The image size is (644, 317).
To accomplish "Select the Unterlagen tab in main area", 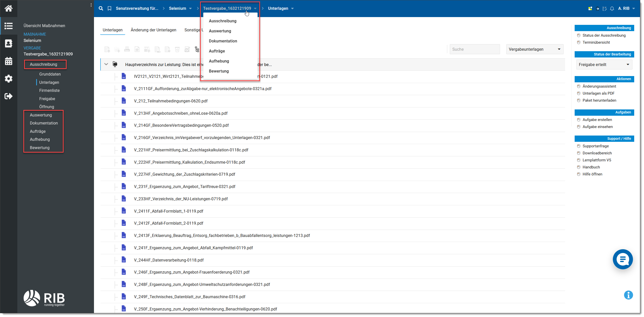I will 113,30.
